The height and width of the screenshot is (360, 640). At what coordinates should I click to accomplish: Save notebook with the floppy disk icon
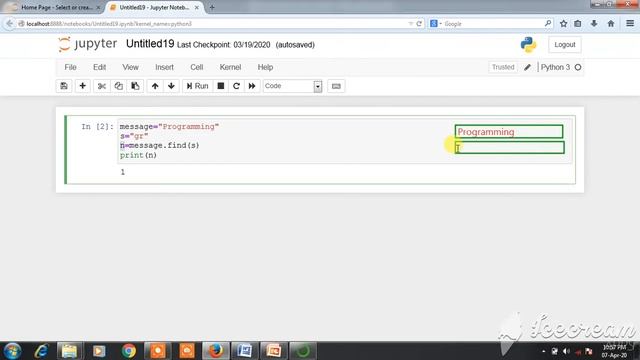tap(64, 86)
